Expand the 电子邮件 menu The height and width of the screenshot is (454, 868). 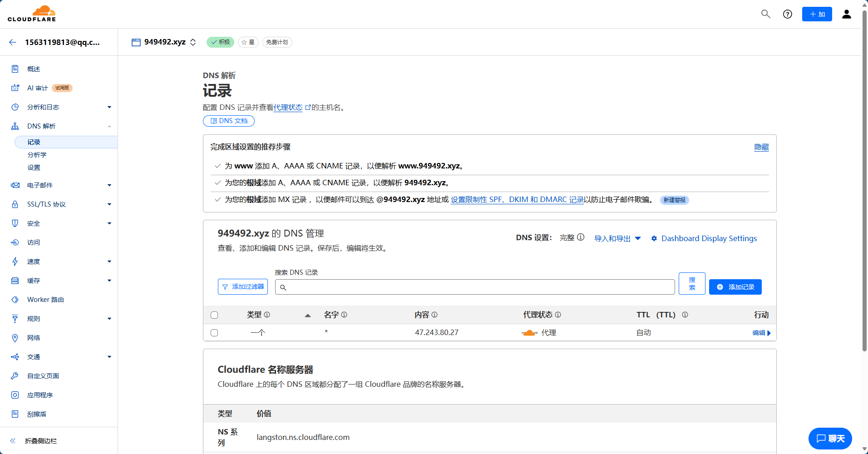(109, 185)
